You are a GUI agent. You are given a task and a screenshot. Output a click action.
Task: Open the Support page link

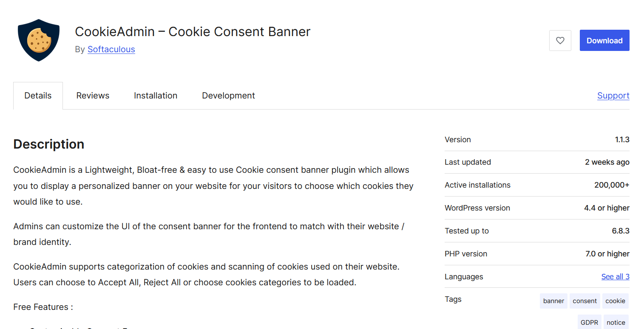(x=613, y=95)
